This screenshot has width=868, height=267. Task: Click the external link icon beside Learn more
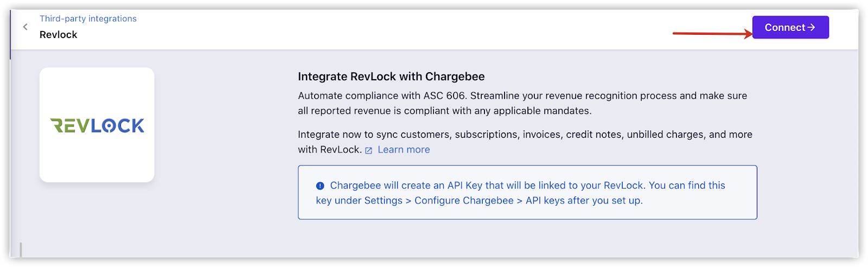(x=368, y=150)
